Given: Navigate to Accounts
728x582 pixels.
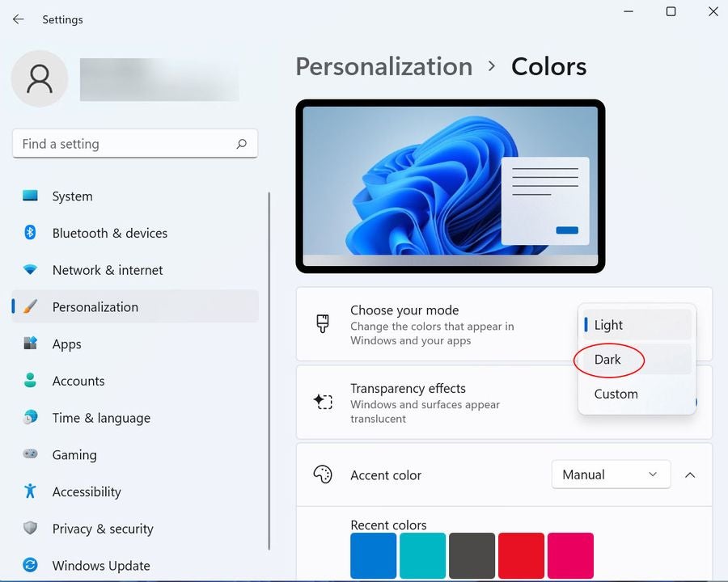Looking at the screenshot, I should pyautogui.click(x=134, y=381).
